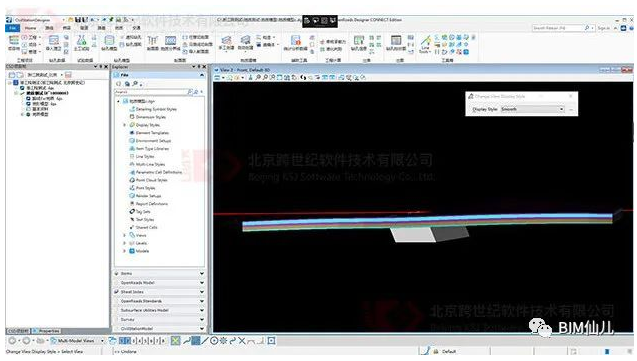This screenshot has width=637, height=361.
Task: Select Detailing Symbol Styles in Explorer tree
Action: (156, 109)
